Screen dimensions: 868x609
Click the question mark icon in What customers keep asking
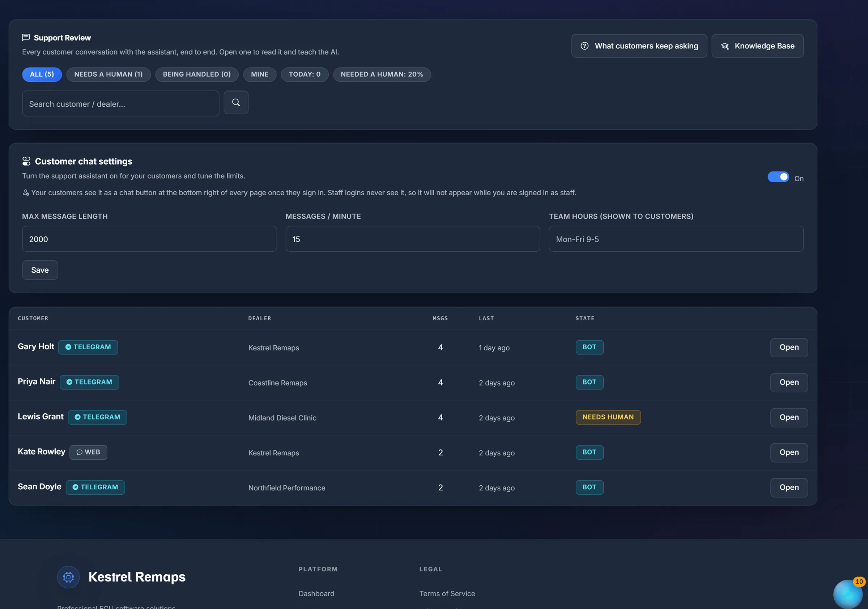(584, 46)
